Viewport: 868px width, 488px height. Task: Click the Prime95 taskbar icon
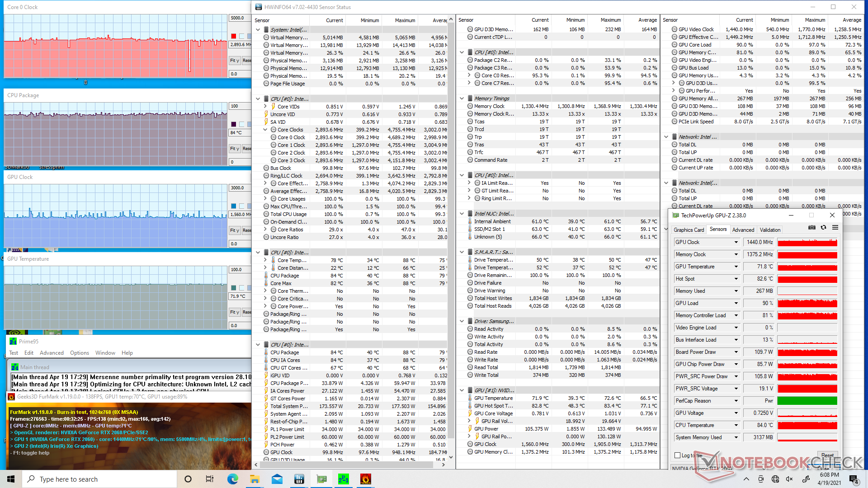click(x=343, y=479)
